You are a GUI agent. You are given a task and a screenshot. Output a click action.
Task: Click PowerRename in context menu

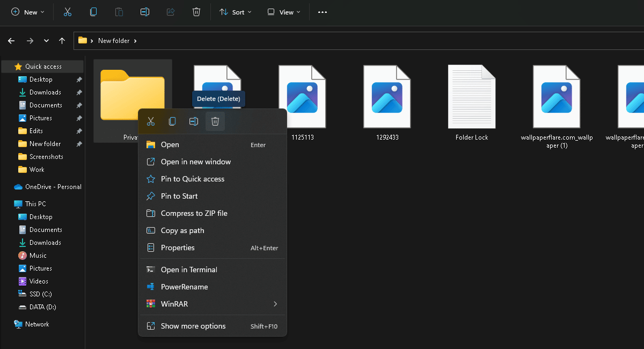pyautogui.click(x=184, y=287)
